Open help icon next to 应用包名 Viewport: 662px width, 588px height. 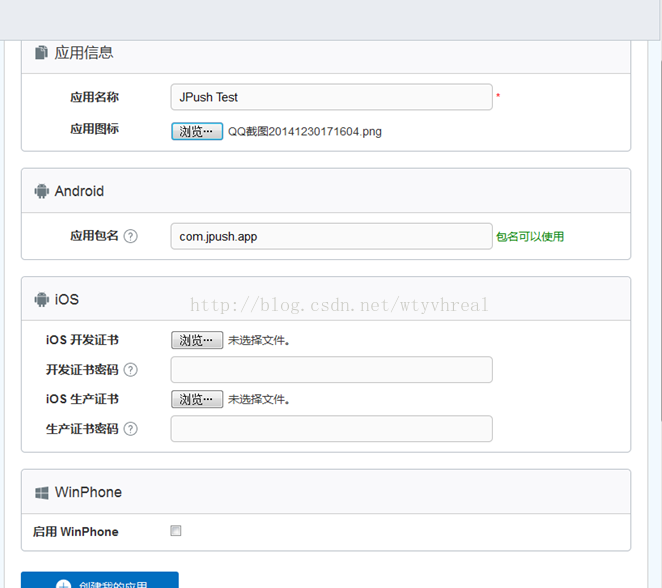130,236
